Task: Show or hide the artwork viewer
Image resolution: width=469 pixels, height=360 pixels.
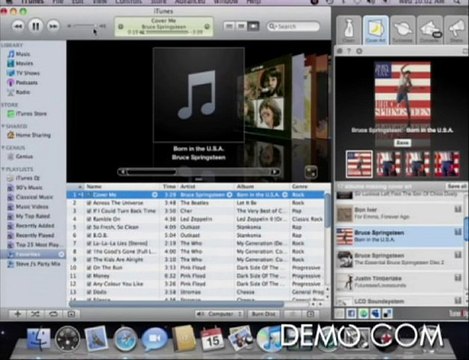Action: pyautogui.click(x=71, y=314)
